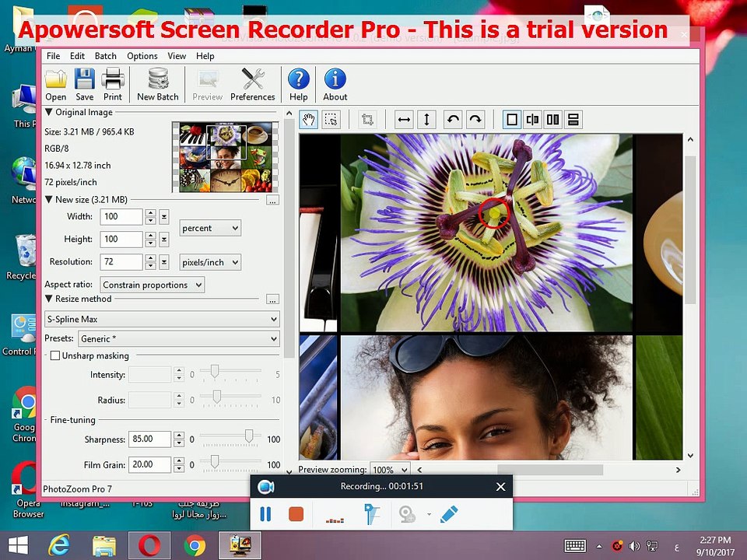Screen dimensions: 747x560
Task: Open the Resolution value menu button
Action: [x=164, y=262]
